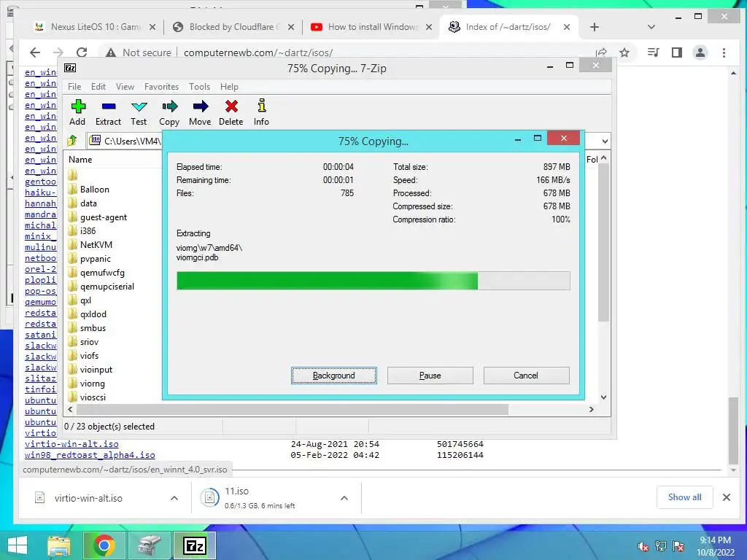
Task: Click the 7-Zip Add toolbar icon
Action: 78,106
